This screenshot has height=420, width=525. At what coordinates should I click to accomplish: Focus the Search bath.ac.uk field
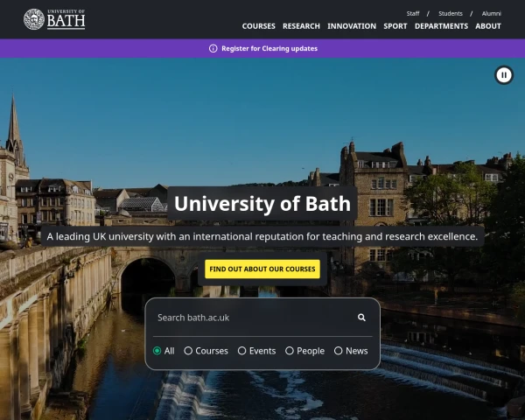(x=253, y=318)
